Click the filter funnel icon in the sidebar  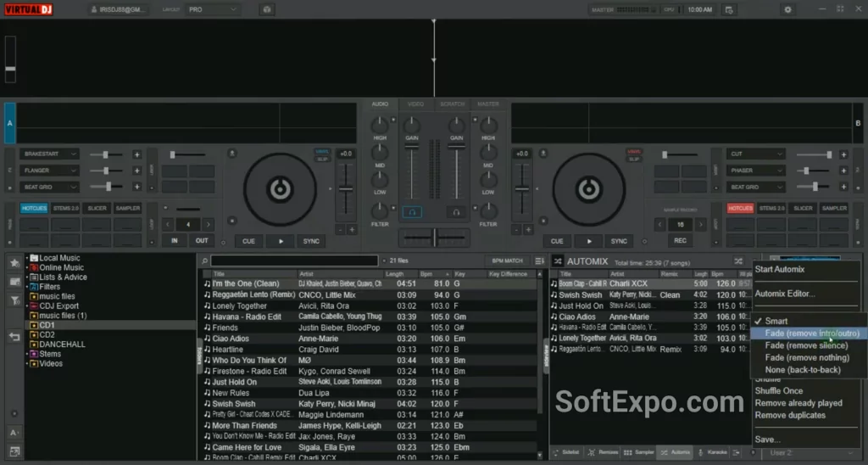click(x=15, y=300)
